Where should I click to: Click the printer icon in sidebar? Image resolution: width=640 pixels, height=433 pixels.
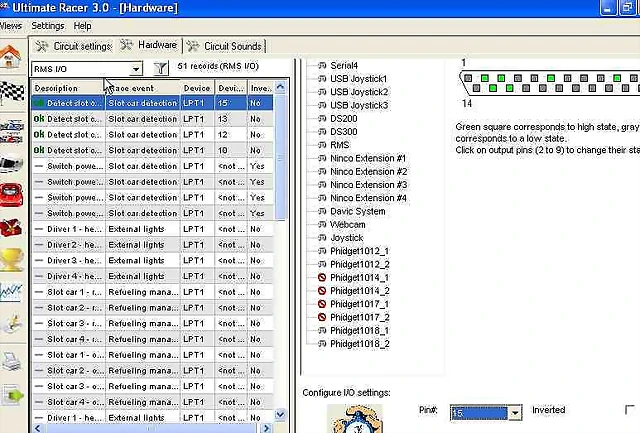pyautogui.click(x=11, y=361)
